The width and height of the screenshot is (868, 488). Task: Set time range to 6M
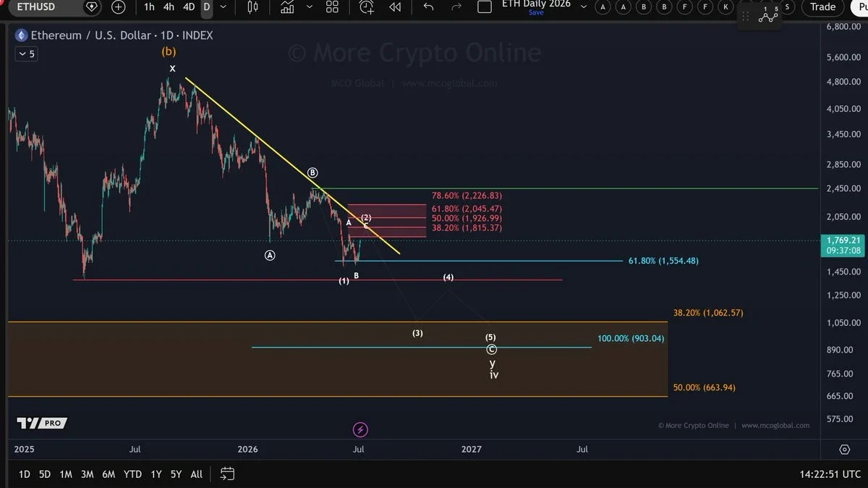click(x=109, y=474)
